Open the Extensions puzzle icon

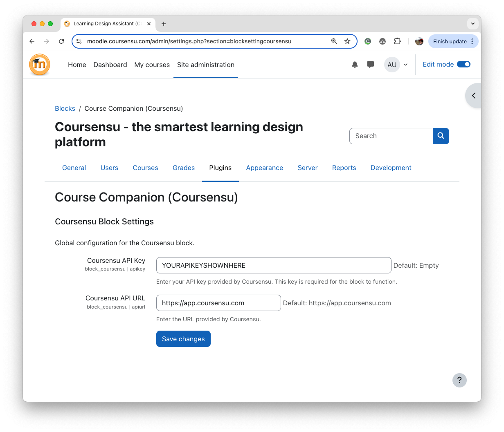point(397,41)
